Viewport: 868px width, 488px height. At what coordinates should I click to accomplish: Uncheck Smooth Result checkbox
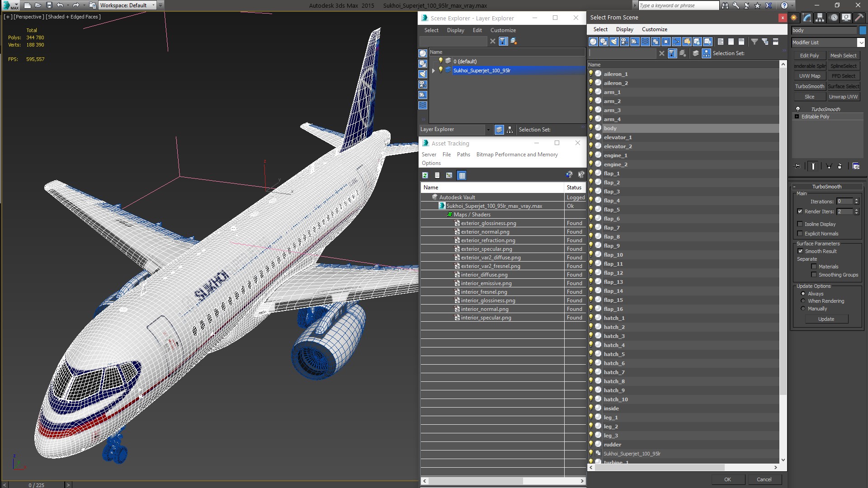coord(800,251)
